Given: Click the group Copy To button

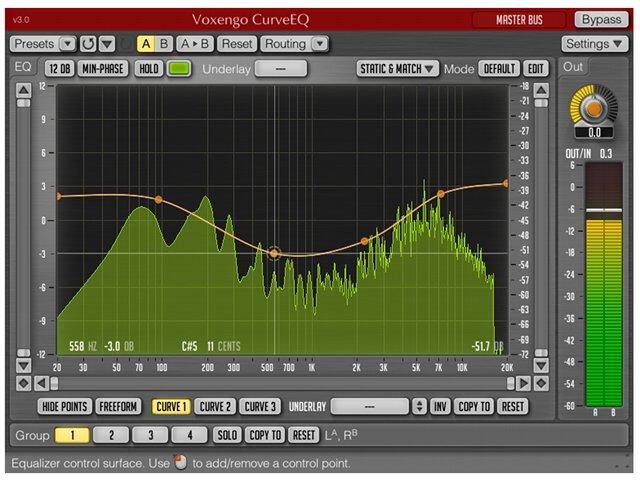Looking at the screenshot, I should coord(265,435).
